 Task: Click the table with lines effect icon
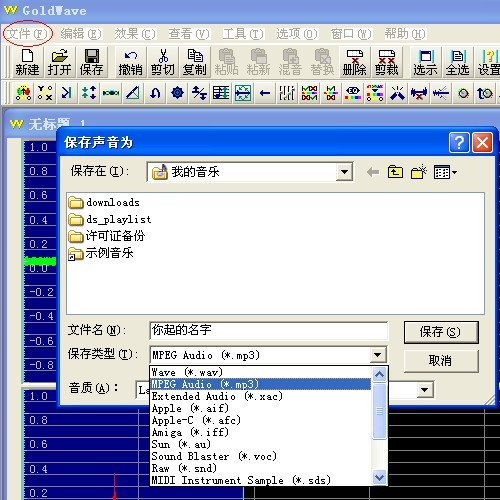coord(221,93)
